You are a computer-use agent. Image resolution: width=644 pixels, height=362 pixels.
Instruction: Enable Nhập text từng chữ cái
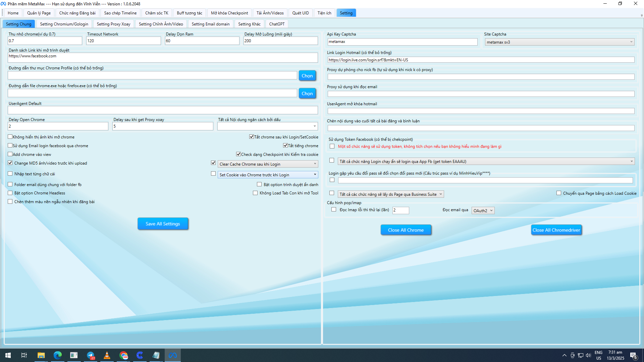pos(10,174)
